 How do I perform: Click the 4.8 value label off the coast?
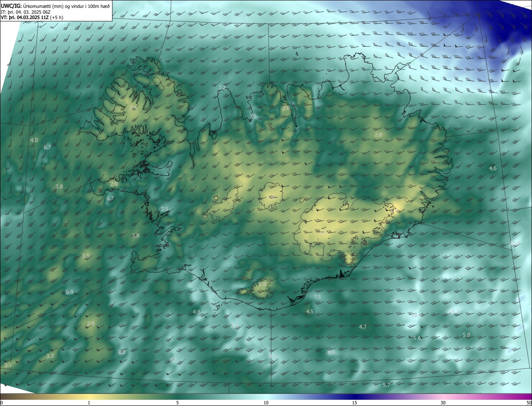[x=197, y=312]
